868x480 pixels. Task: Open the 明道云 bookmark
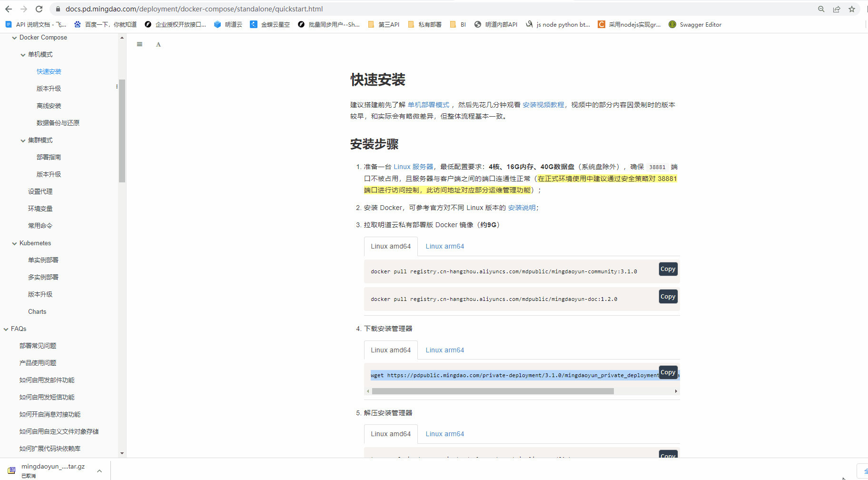[x=228, y=24]
